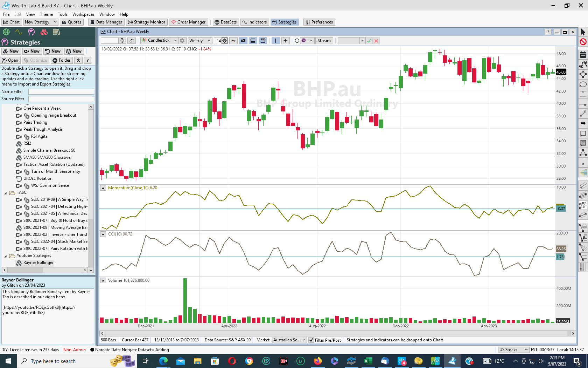Toggle the crosshair cursor button

286,41
